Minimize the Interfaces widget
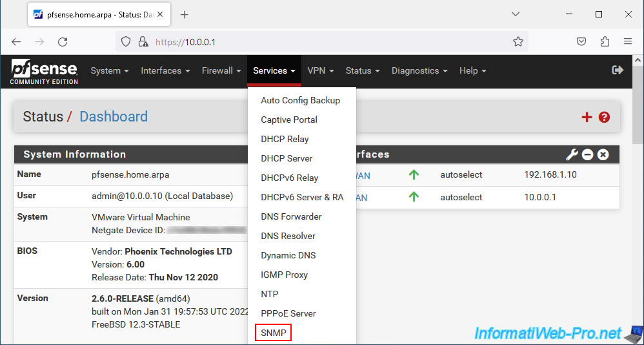 [x=587, y=154]
